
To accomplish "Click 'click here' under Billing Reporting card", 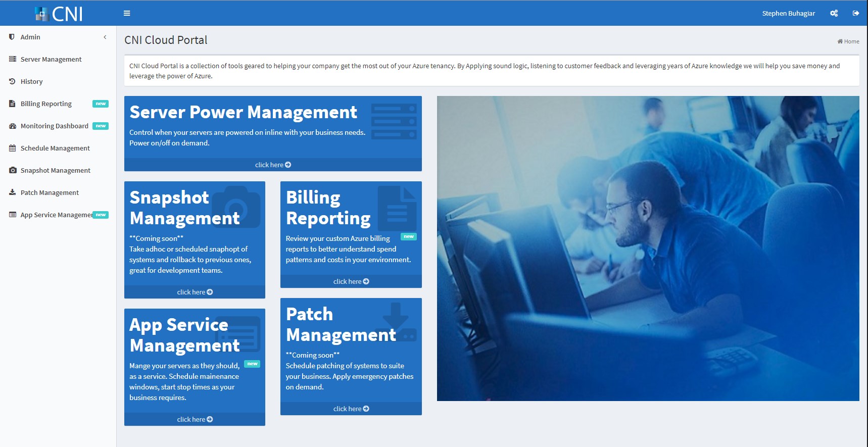I will tap(351, 281).
